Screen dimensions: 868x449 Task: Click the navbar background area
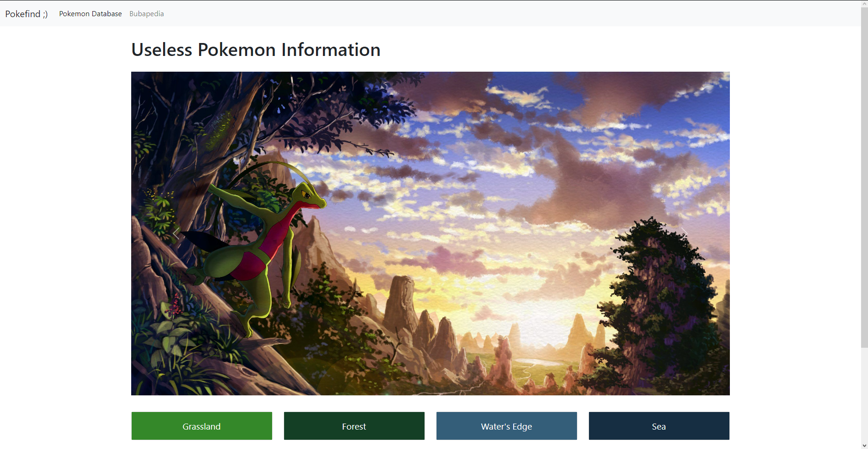tap(416, 13)
